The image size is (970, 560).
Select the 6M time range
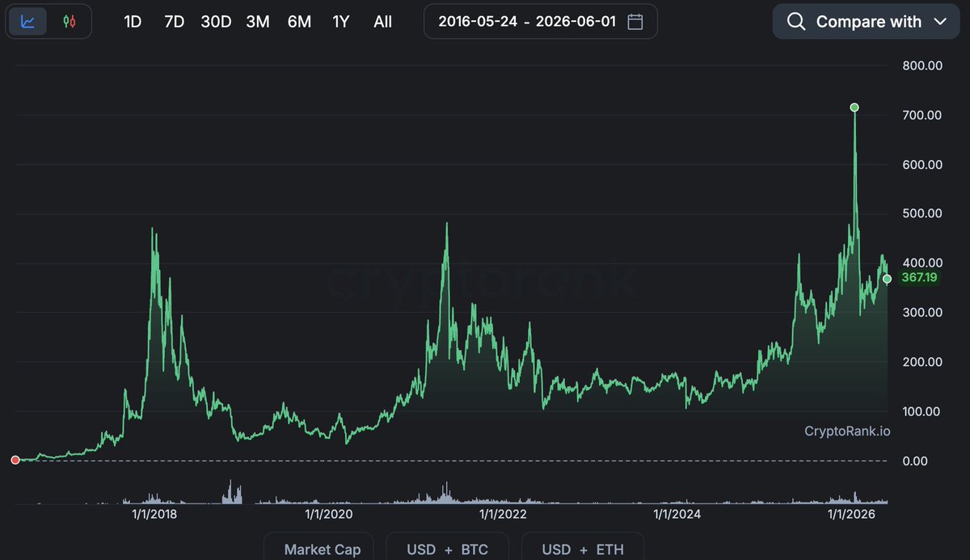[299, 22]
